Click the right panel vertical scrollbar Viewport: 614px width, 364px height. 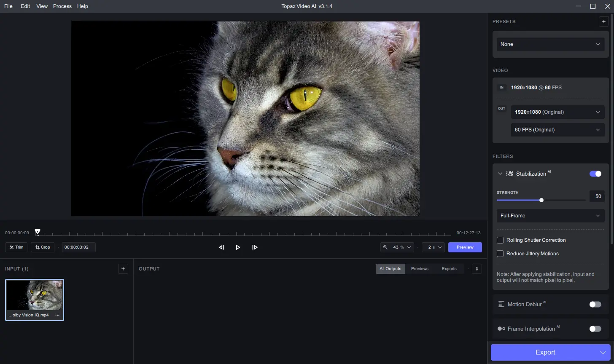click(x=612, y=128)
